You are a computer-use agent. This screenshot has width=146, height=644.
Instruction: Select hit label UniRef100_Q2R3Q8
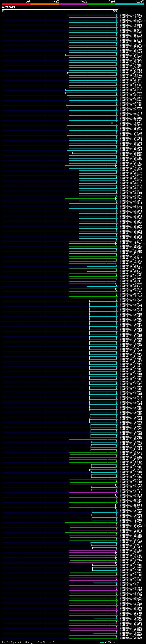pos(131,274)
